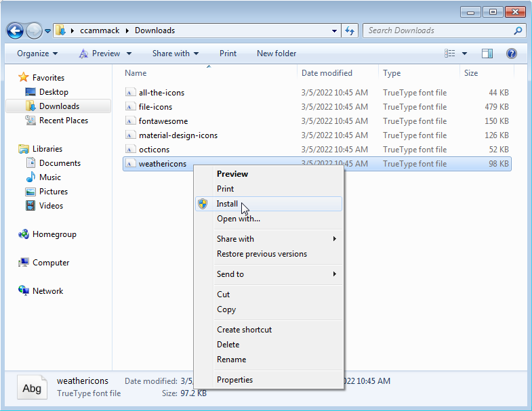Sort by the Size column header
532x411 pixels.
470,73
